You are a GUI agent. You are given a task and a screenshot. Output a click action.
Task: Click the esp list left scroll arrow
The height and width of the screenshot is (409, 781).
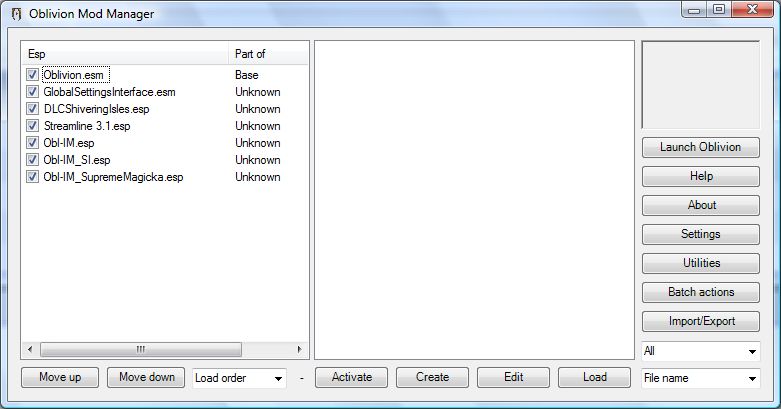pyautogui.click(x=30, y=349)
